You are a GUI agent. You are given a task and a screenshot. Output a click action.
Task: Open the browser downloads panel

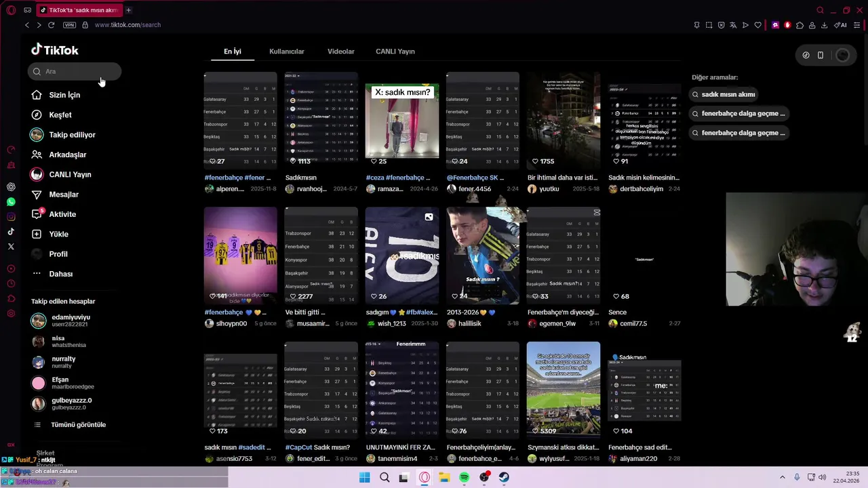824,25
